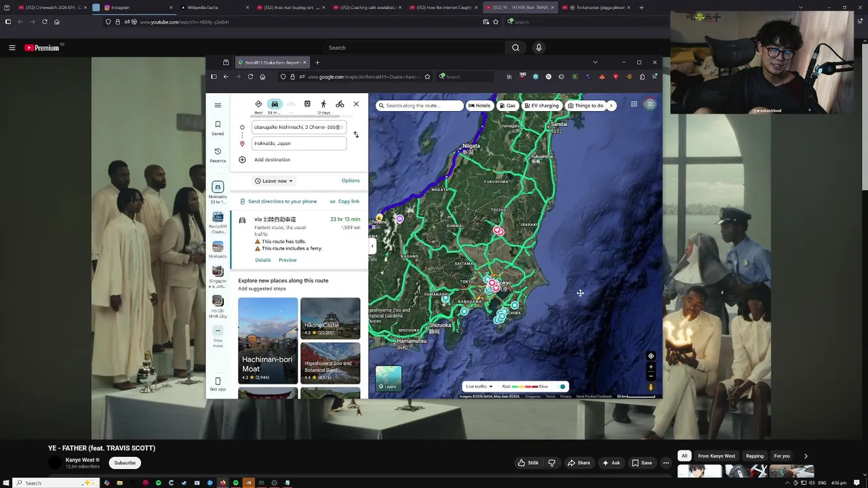Open Google apps grid
The image size is (868, 488).
click(634, 104)
